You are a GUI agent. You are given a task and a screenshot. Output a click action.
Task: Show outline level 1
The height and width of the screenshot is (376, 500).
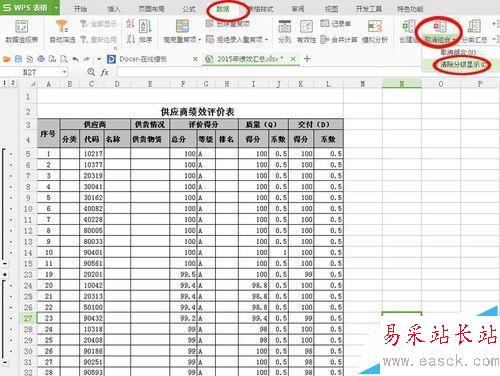(5, 83)
